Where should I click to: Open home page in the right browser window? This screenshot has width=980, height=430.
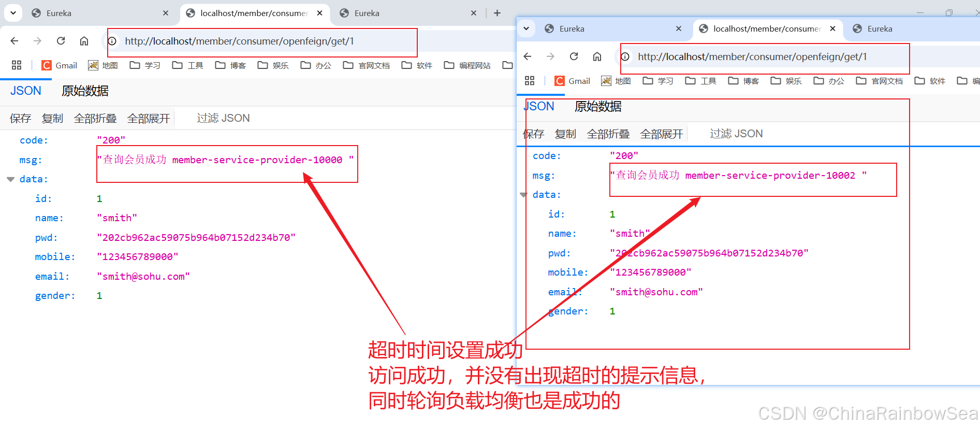(x=597, y=56)
